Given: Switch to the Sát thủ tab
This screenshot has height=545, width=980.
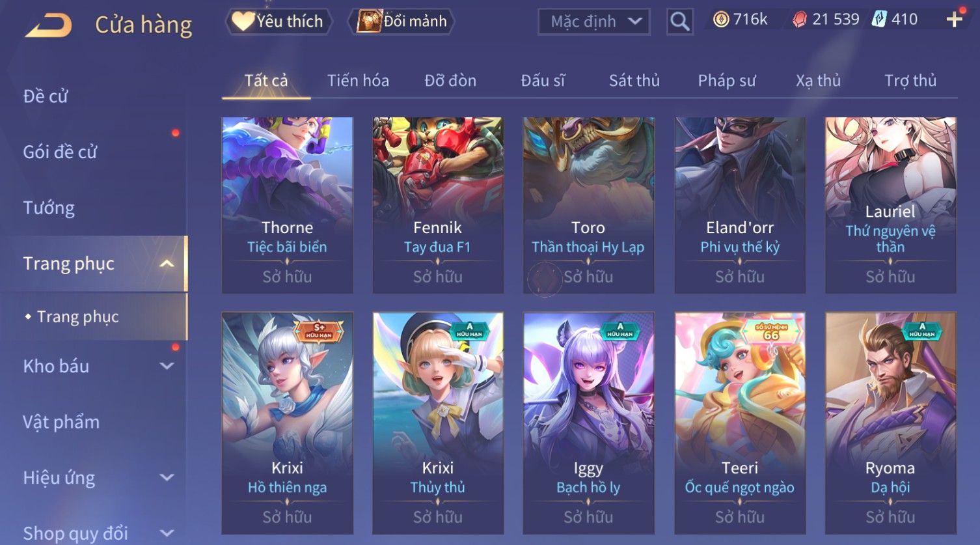Looking at the screenshot, I should click(x=634, y=81).
